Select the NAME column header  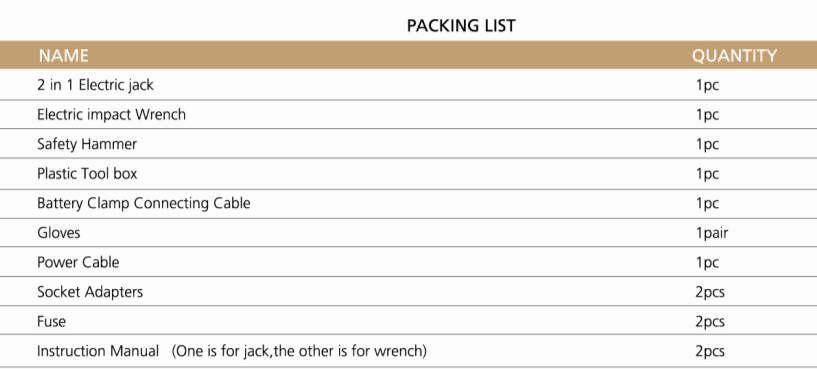click(x=64, y=55)
